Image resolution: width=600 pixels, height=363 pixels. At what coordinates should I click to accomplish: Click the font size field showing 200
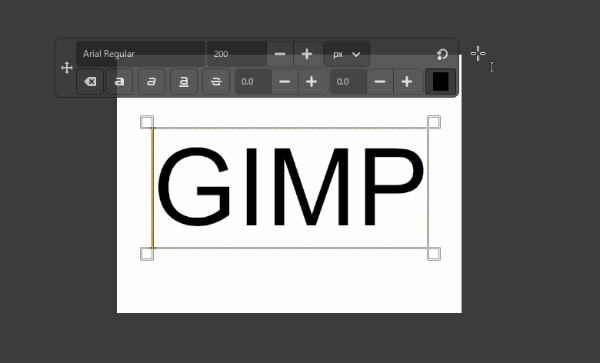pos(237,54)
